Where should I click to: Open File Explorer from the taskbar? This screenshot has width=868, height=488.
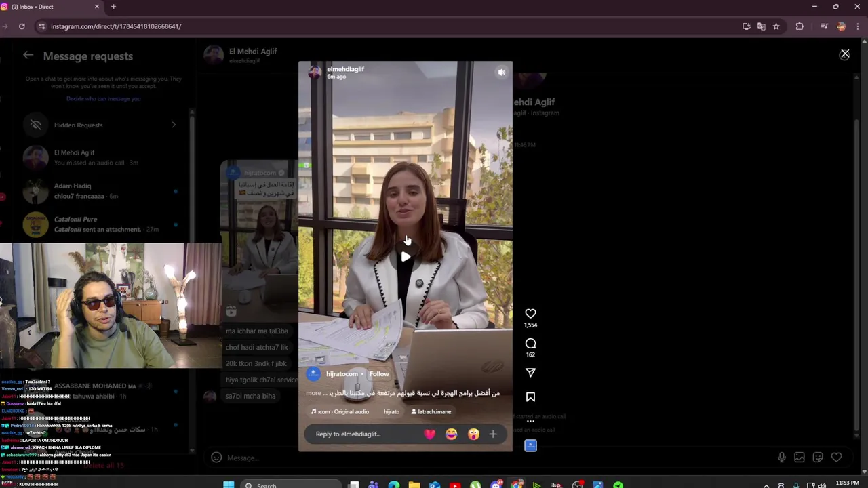(414, 485)
